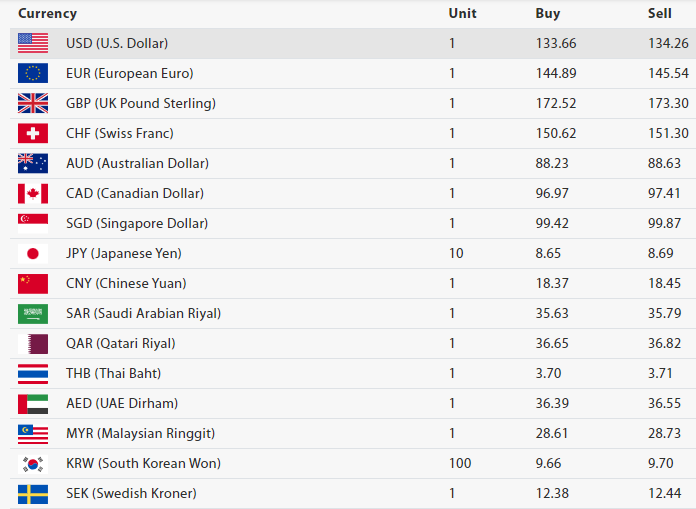Select the SGD (Singapore Dollar) label
The width and height of the screenshot is (696, 509).
point(130,223)
